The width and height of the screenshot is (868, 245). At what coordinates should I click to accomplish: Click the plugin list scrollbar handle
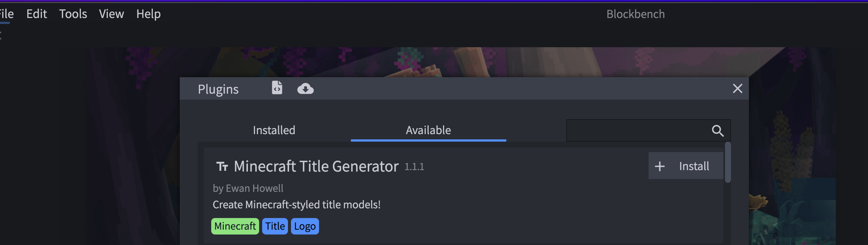point(728,162)
